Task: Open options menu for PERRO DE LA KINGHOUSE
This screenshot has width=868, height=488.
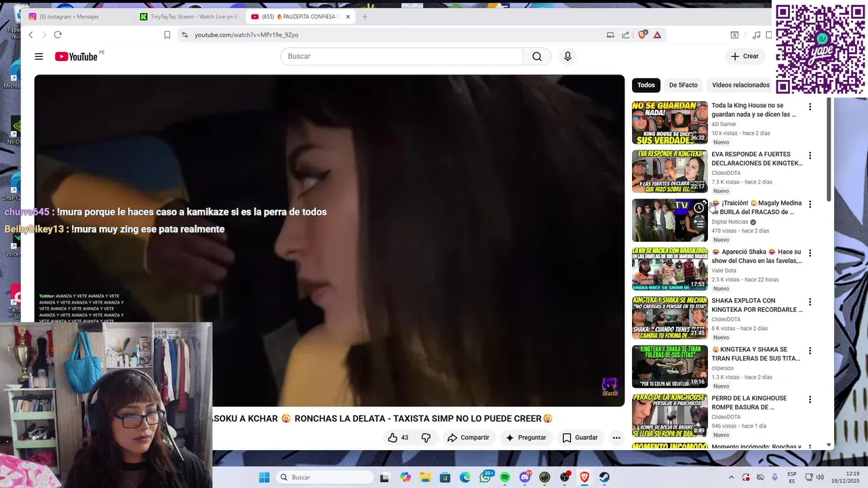Action: click(810, 399)
